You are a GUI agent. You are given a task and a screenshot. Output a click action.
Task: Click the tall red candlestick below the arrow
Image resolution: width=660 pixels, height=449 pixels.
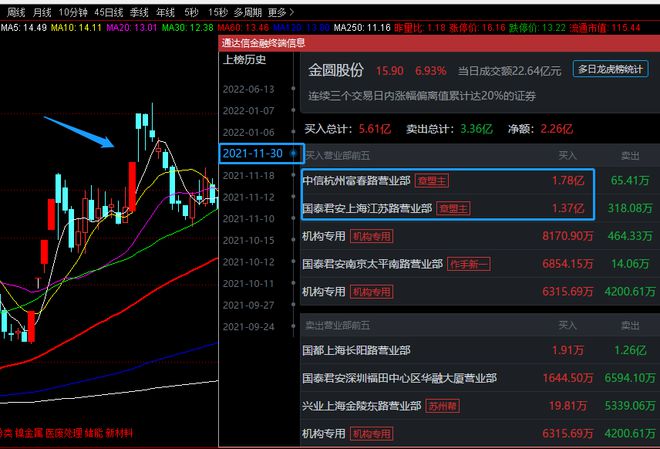coord(132,186)
